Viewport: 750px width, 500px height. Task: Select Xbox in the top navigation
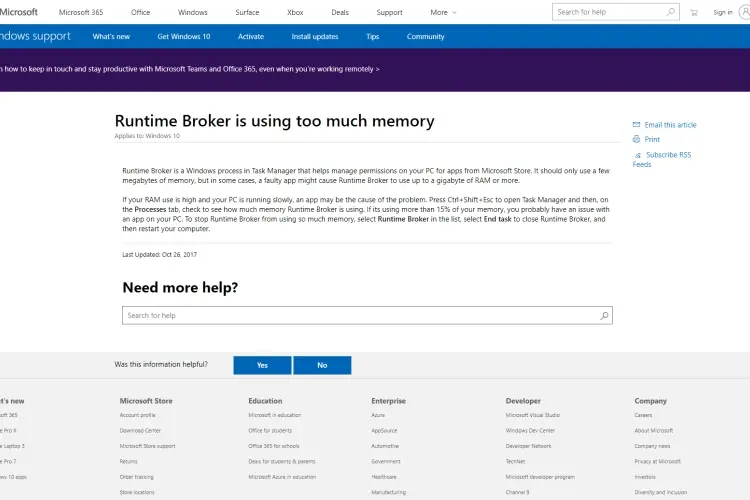[x=295, y=12]
